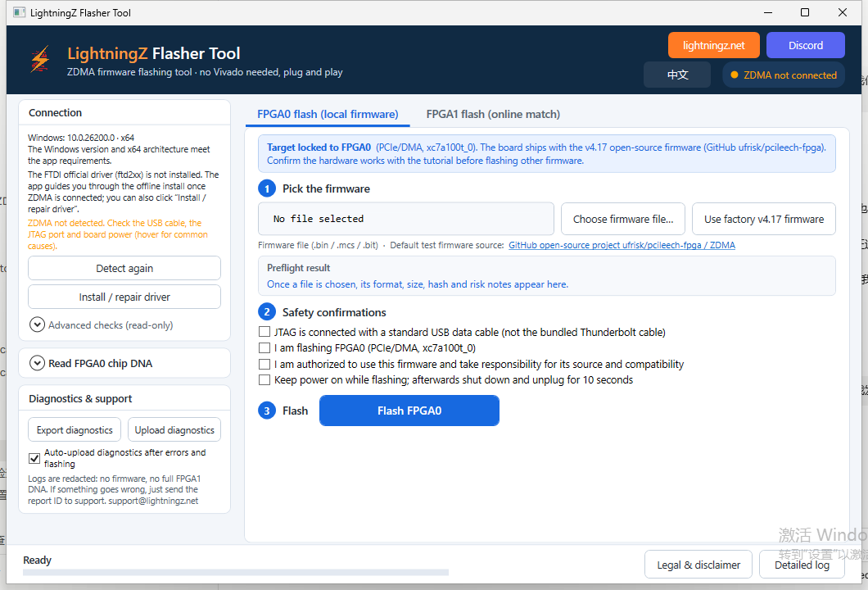Click Upload diagnostics
The width and height of the screenshot is (868, 590).
[174, 430]
